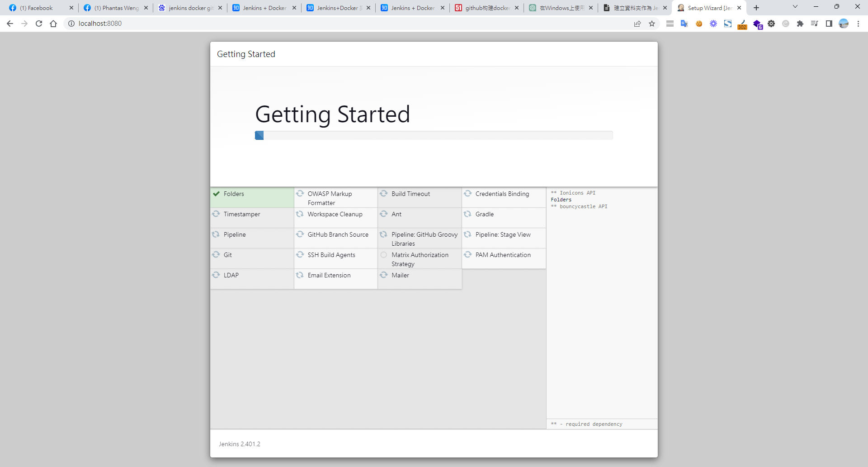Go back to previous page
868x467 pixels.
point(10,24)
